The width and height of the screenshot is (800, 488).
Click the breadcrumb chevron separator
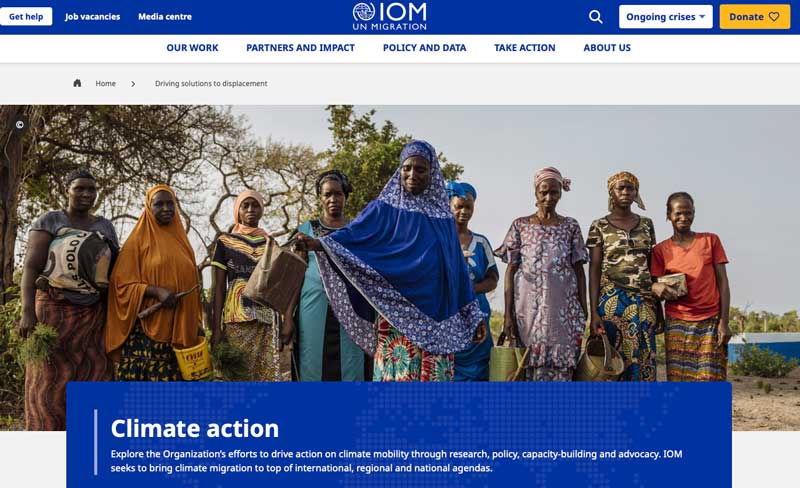(x=133, y=84)
